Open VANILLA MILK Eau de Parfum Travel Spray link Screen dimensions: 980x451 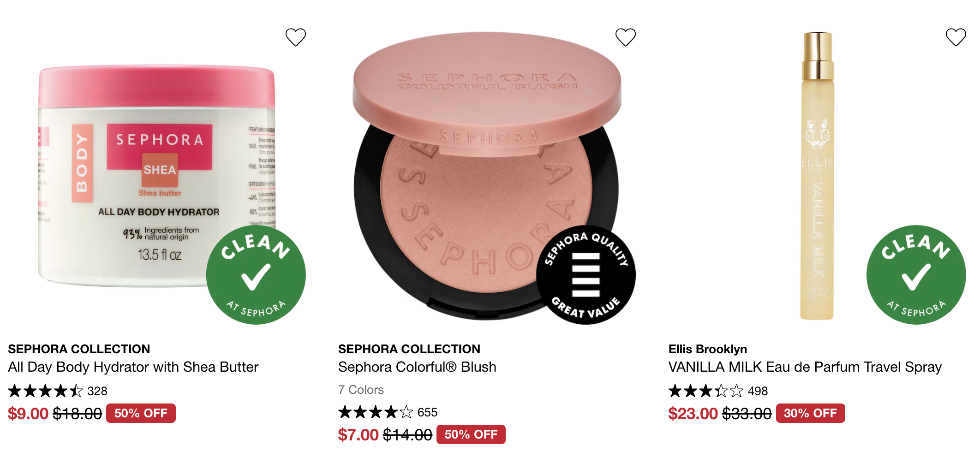(x=805, y=367)
